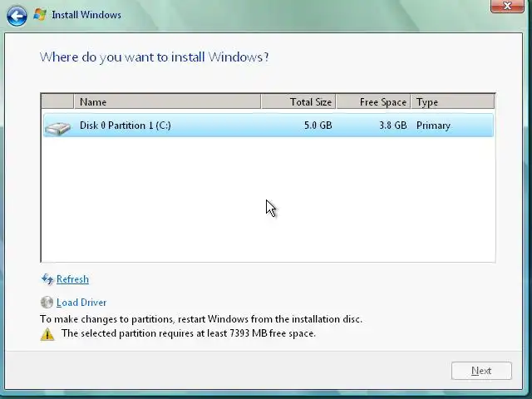This screenshot has height=399, width=532.
Task: Refresh the partition list via link
Action: pyautogui.click(x=72, y=279)
